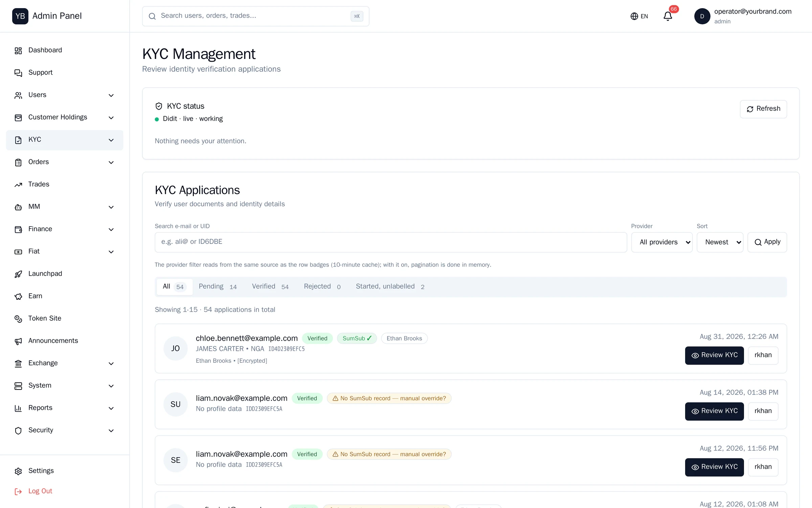The width and height of the screenshot is (812, 508).
Task: Click the language globe icon
Action: [x=634, y=16]
